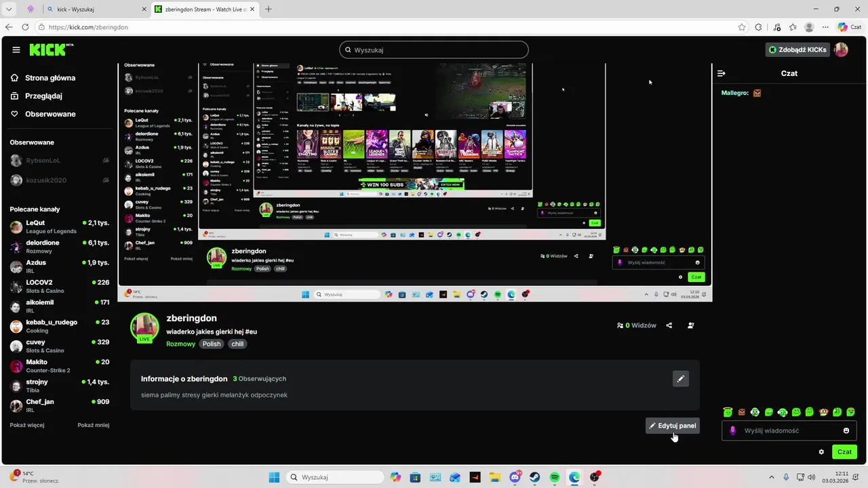Focus the Wyszukaj search field on Kick
Viewport: 868px width, 488px height.
(x=434, y=49)
